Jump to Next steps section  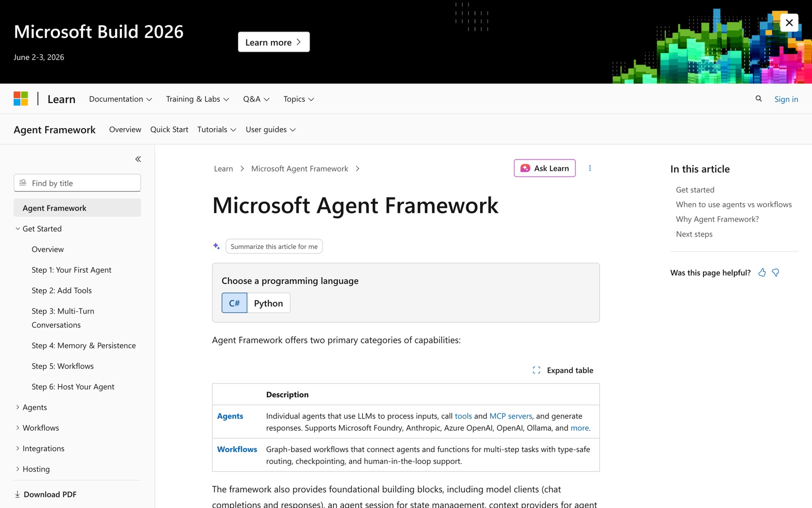click(x=694, y=234)
